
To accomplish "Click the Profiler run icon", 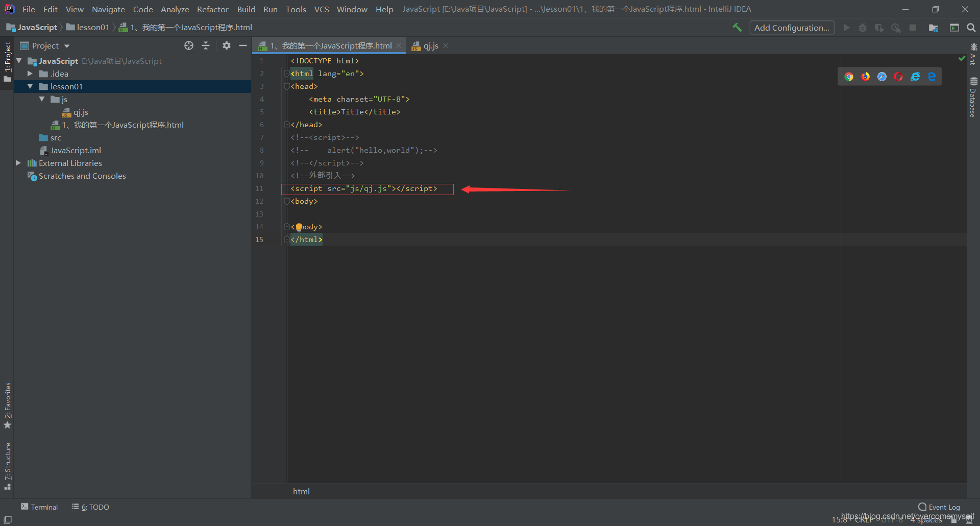I will pyautogui.click(x=896, y=28).
